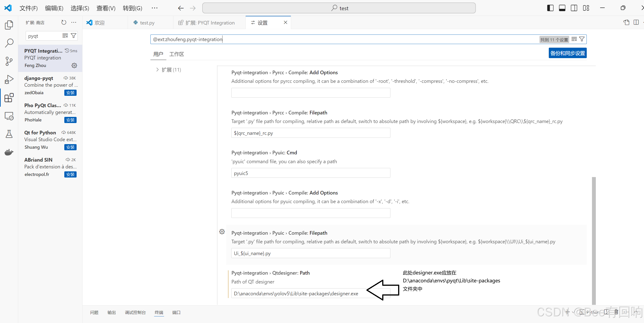Click the 备份和同步设置 button
The width and height of the screenshot is (644, 323).
[567, 53]
